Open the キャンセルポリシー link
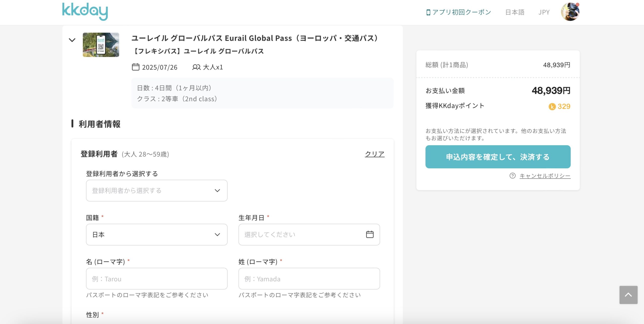The width and height of the screenshot is (644, 324). click(x=545, y=176)
